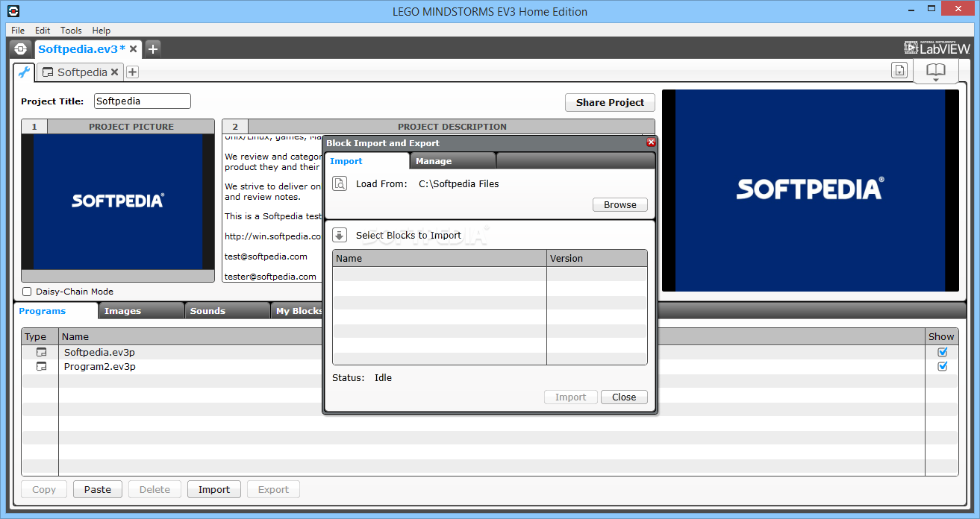Open the content editor page icon
This screenshot has height=519, width=980.
pos(900,70)
